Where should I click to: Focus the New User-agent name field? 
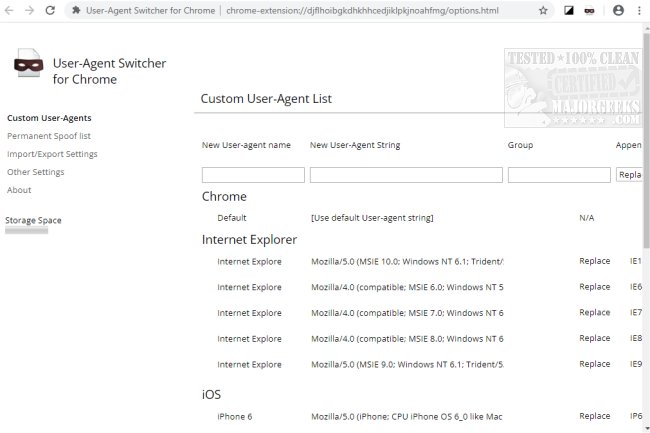pos(253,175)
